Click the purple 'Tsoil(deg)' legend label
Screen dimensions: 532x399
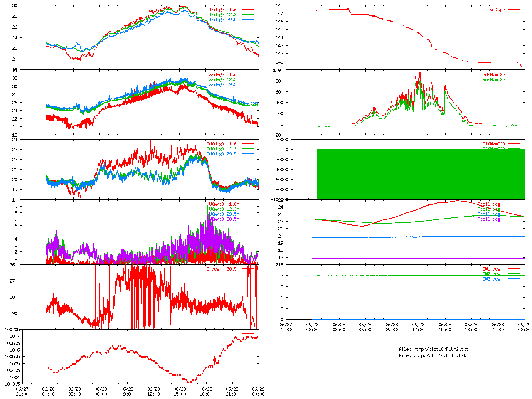tap(490, 219)
